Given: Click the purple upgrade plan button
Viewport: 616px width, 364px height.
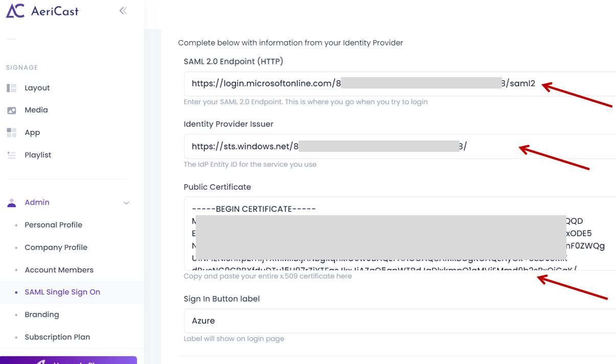Looking at the screenshot, I should (69, 360).
